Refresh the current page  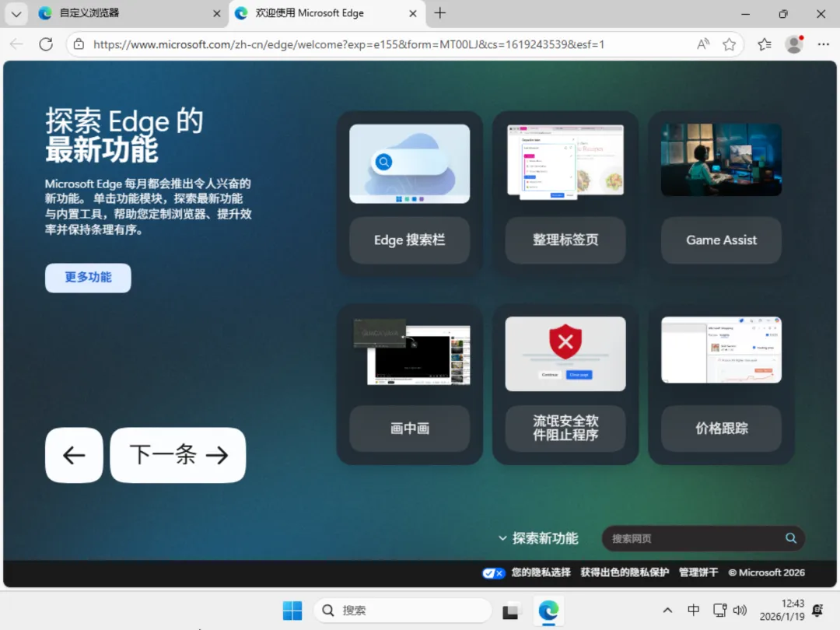coord(46,44)
